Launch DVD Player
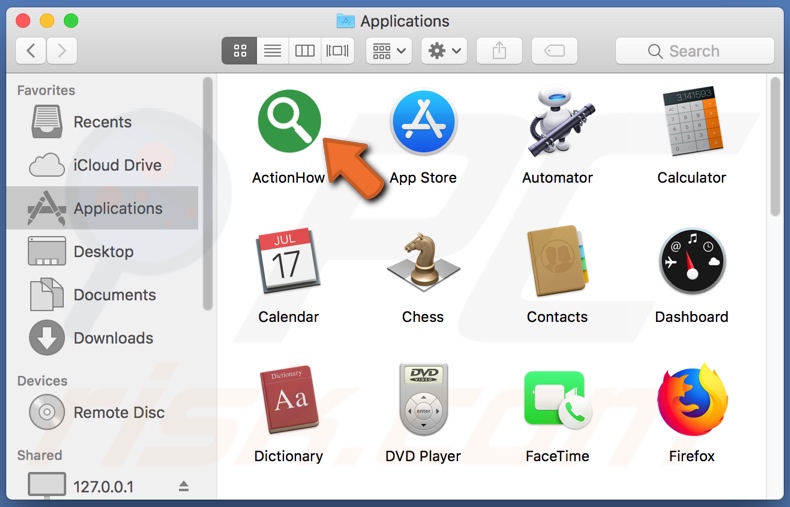This screenshot has height=507, width=790. click(x=423, y=399)
